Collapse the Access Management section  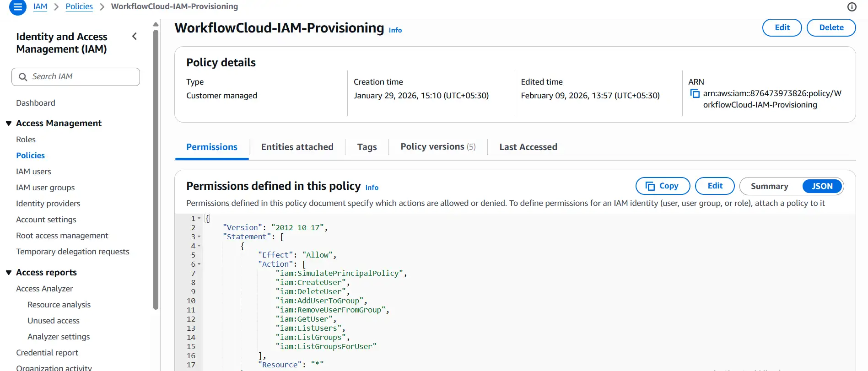(9, 124)
